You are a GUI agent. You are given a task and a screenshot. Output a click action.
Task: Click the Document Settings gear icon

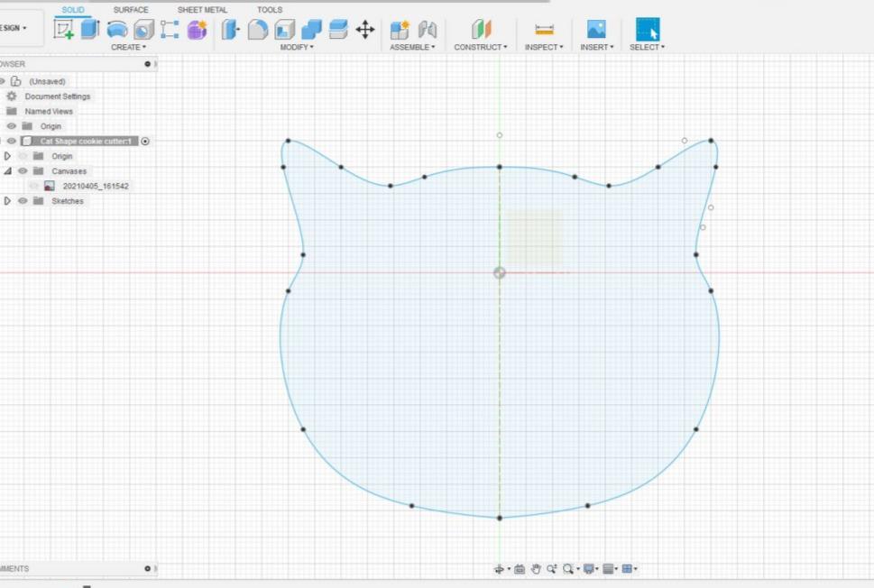point(12,96)
